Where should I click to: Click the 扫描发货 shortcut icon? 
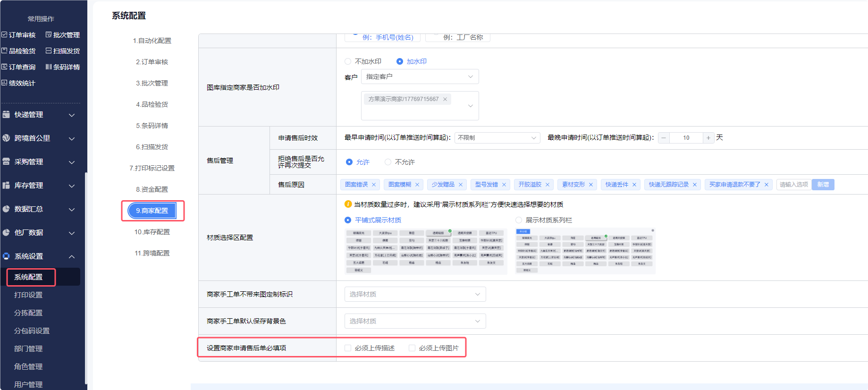tap(49, 51)
